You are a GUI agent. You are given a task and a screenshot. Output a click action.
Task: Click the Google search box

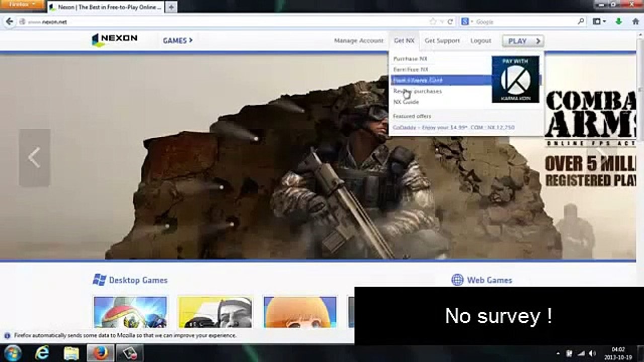coord(523,22)
